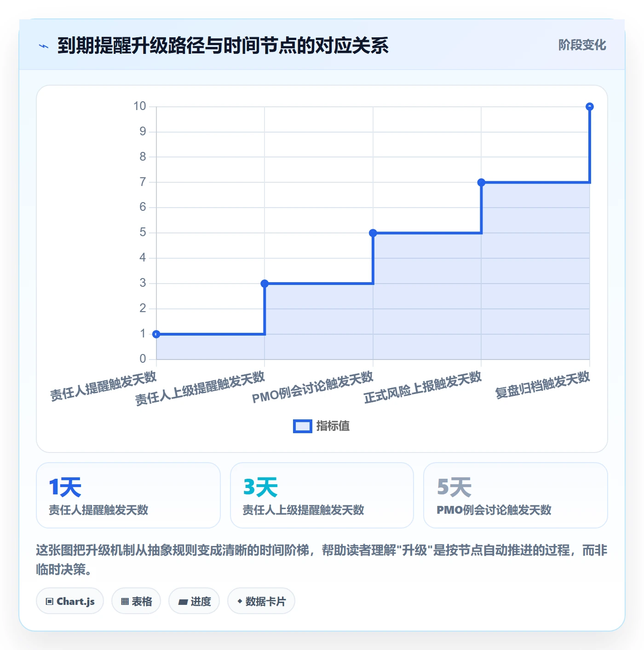The width and height of the screenshot is (644, 650).
Task: Click the chart title heading text
Action: click(223, 46)
